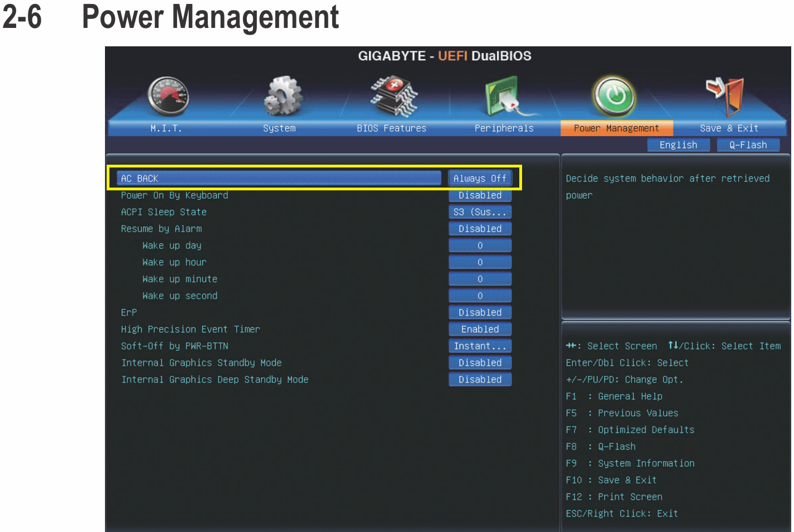The width and height of the screenshot is (794, 532).
Task: Open the AC BACK Always Off dropdown
Action: (x=480, y=179)
